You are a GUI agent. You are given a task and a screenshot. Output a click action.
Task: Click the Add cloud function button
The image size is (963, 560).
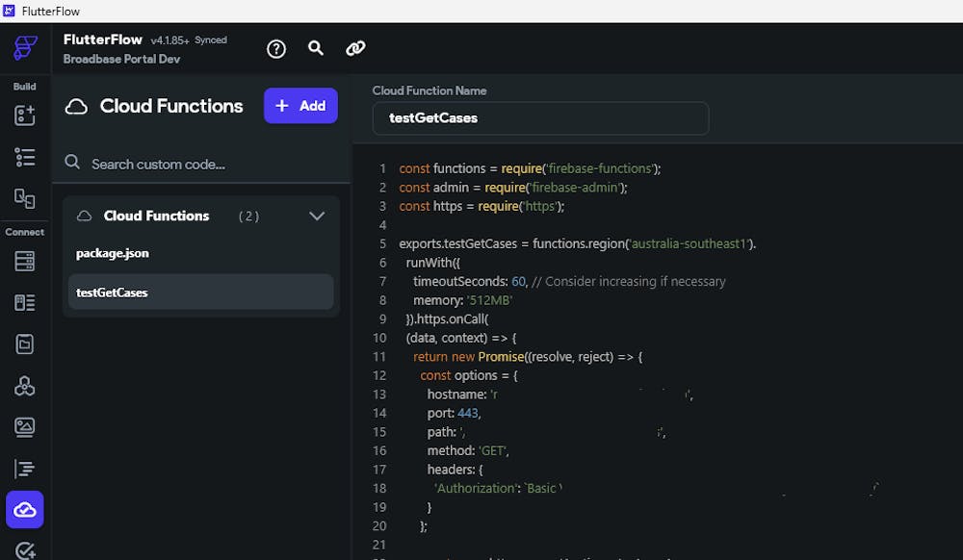[300, 106]
